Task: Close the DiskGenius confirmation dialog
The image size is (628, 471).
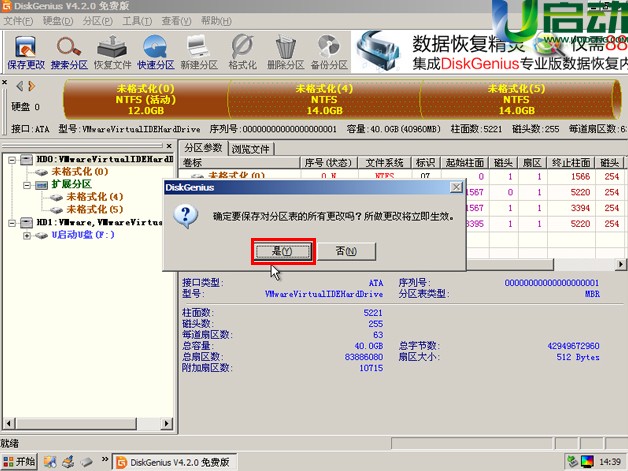Action: coord(456,187)
